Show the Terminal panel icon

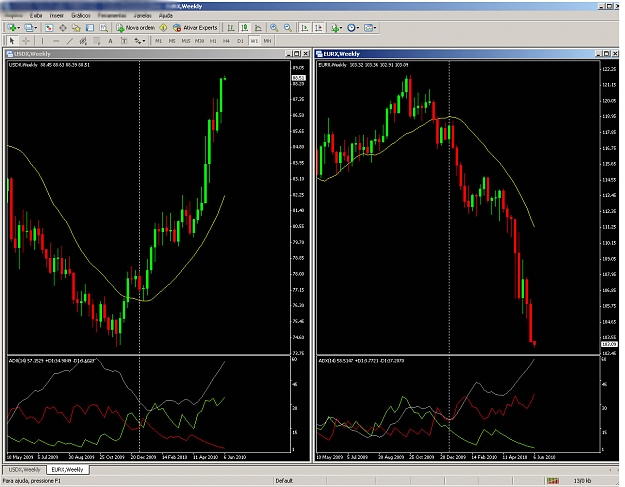[x=90, y=27]
